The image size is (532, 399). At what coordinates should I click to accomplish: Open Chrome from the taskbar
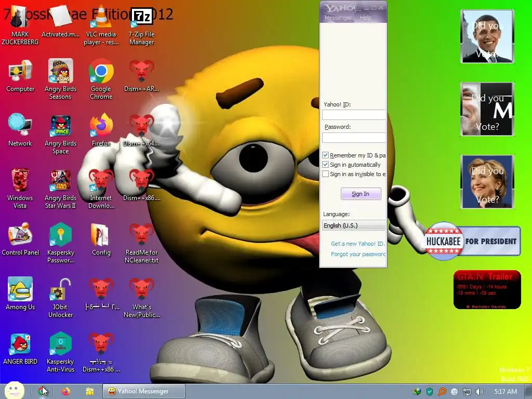tap(43, 392)
